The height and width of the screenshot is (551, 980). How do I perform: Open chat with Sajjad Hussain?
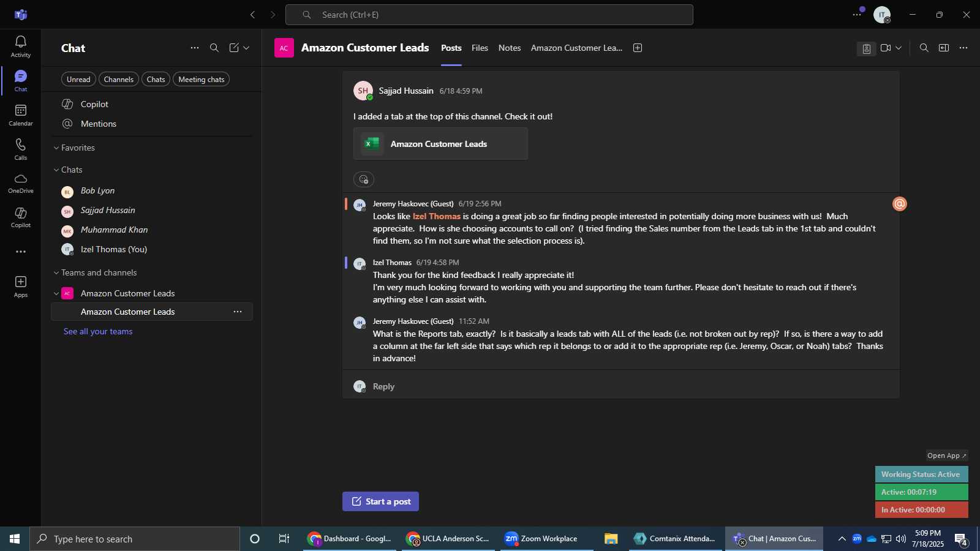coord(152,211)
